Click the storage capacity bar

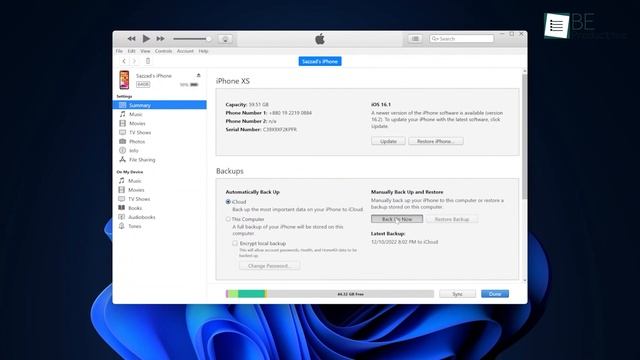(330, 294)
